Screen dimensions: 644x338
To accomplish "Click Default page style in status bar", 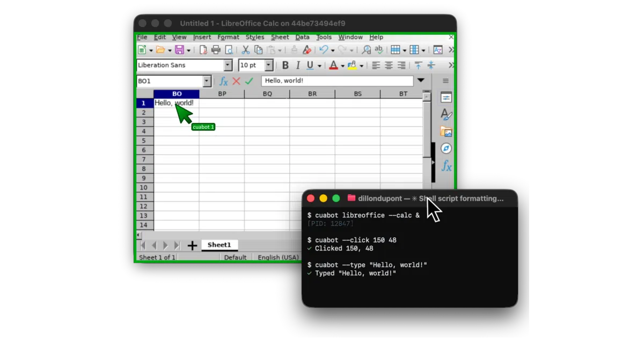I will click(x=236, y=258).
